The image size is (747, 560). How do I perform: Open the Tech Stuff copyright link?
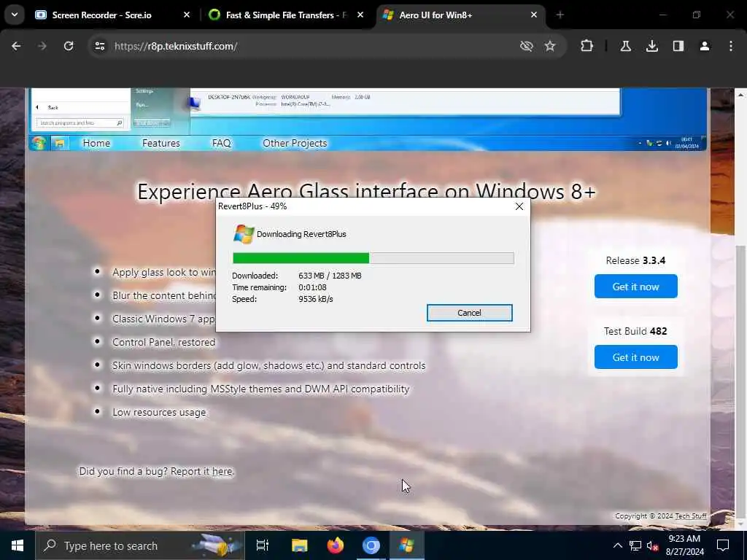(691, 516)
